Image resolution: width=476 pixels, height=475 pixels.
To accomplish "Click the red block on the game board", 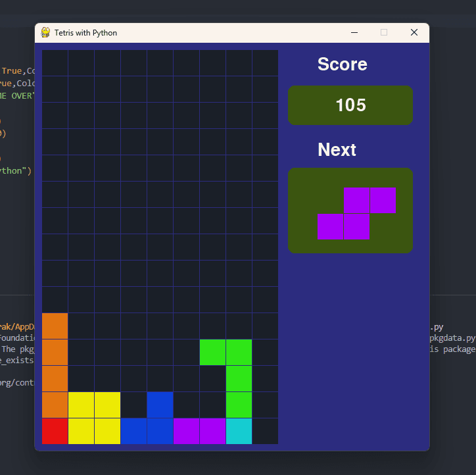I will click(x=55, y=432).
